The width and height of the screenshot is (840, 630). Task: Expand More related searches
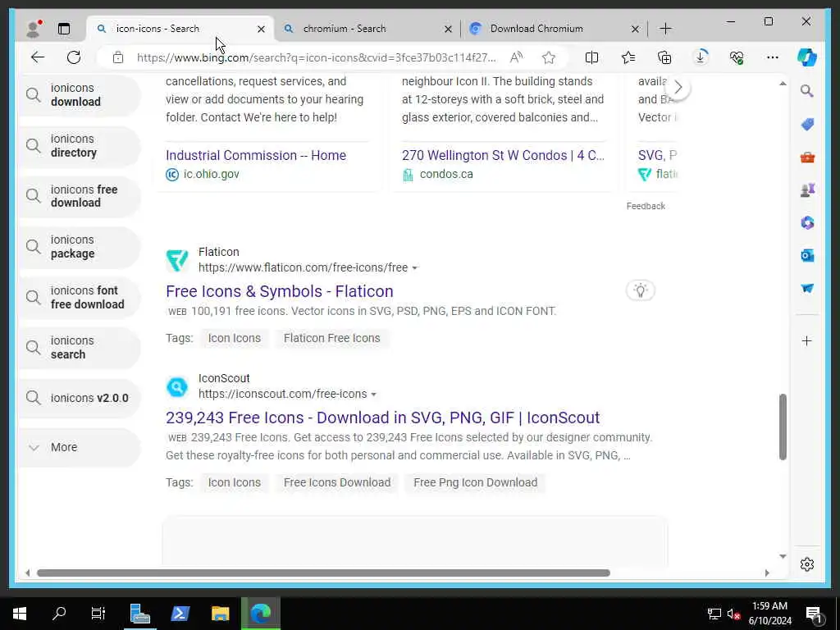tap(80, 447)
